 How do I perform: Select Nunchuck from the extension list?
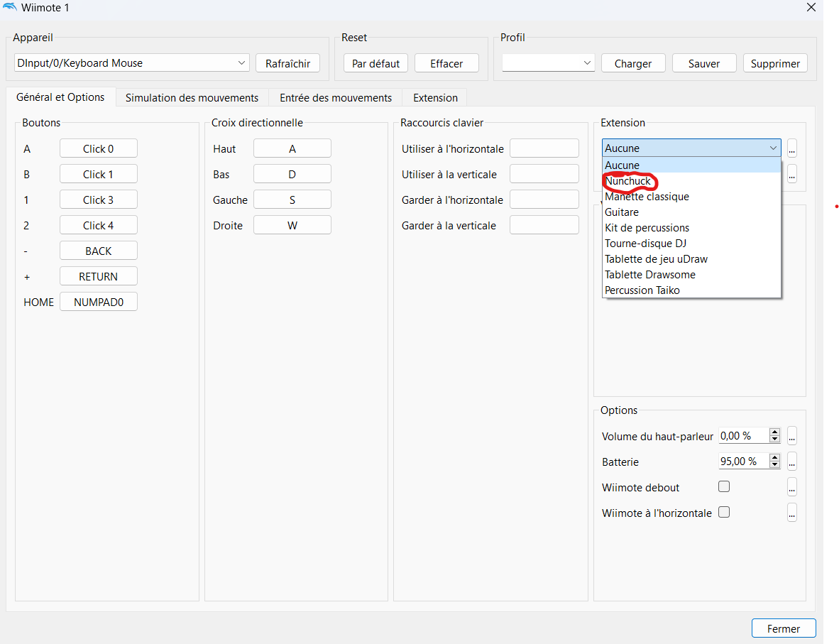click(628, 181)
